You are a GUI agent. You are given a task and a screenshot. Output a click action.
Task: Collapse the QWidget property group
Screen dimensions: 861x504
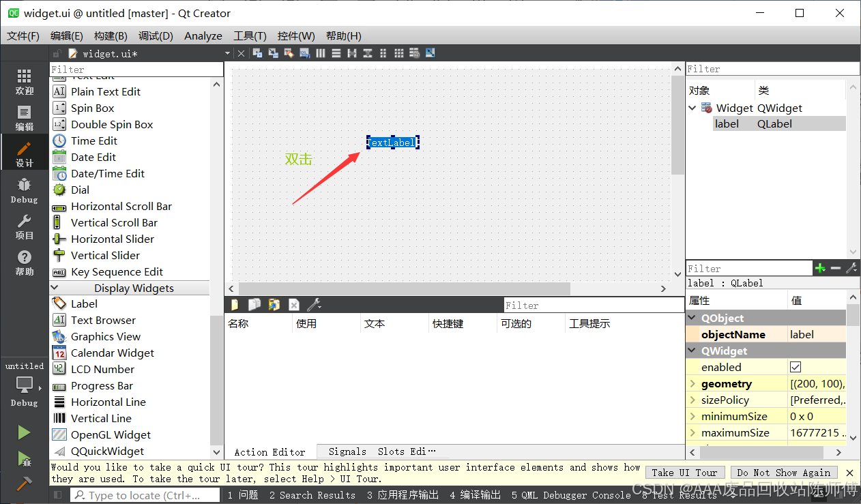click(x=692, y=351)
